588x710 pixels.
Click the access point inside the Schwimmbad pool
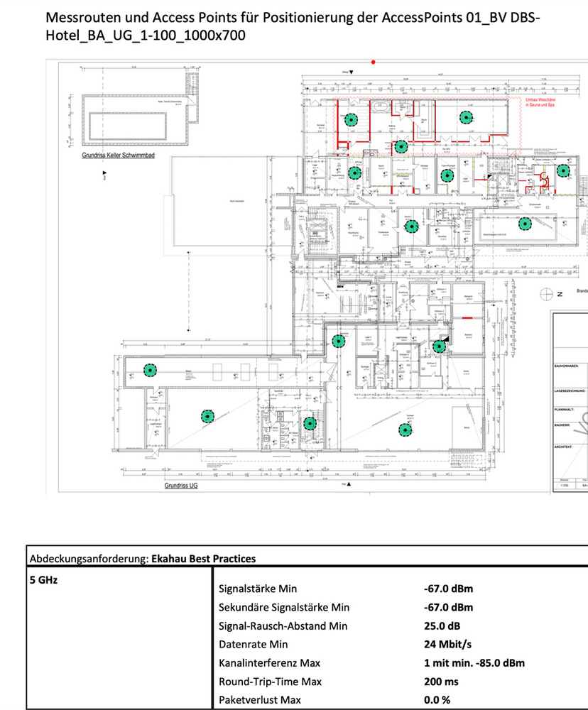pyautogui.click(x=524, y=224)
